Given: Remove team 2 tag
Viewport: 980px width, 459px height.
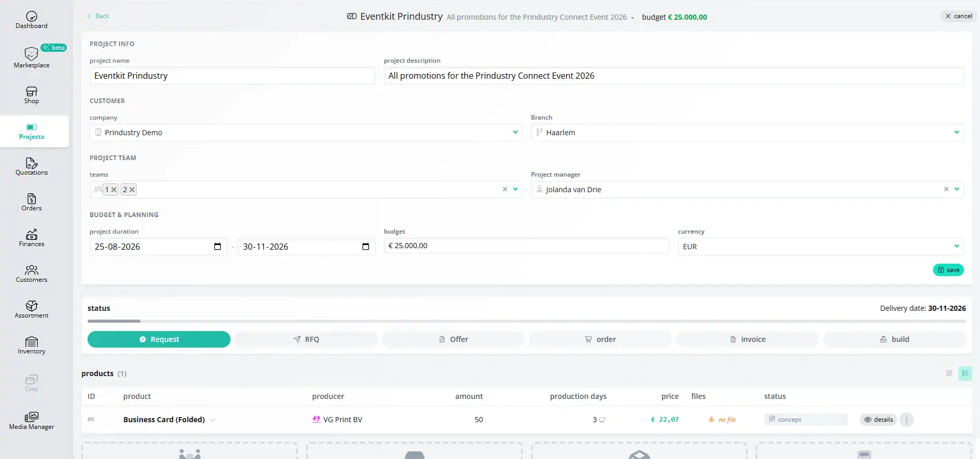Looking at the screenshot, I should point(132,190).
